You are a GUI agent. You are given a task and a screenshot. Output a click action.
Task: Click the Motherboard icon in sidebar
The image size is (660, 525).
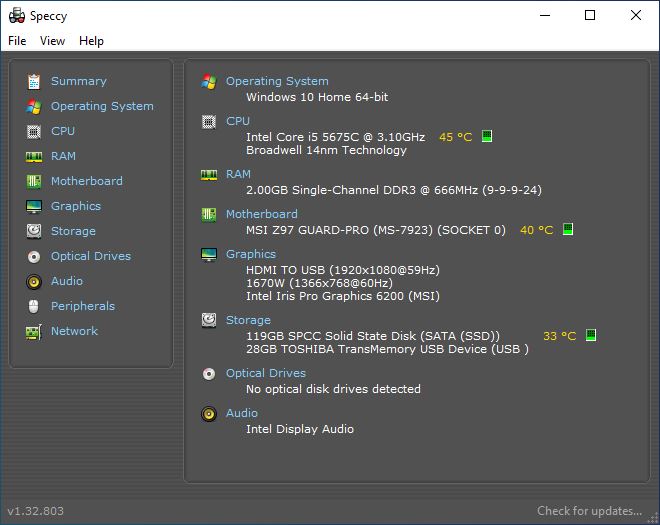tap(34, 181)
